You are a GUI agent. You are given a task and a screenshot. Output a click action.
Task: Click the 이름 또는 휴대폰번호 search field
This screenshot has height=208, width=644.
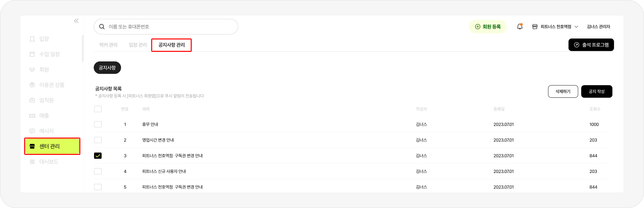point(166,27)
